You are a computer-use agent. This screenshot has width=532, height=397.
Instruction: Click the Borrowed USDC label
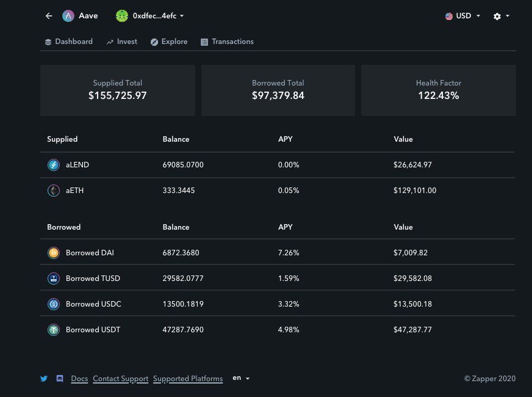[x=93, y=304]
